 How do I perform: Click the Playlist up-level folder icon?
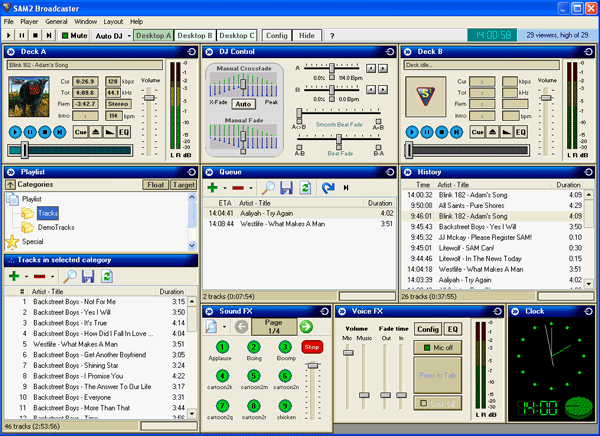click(10, 185)
